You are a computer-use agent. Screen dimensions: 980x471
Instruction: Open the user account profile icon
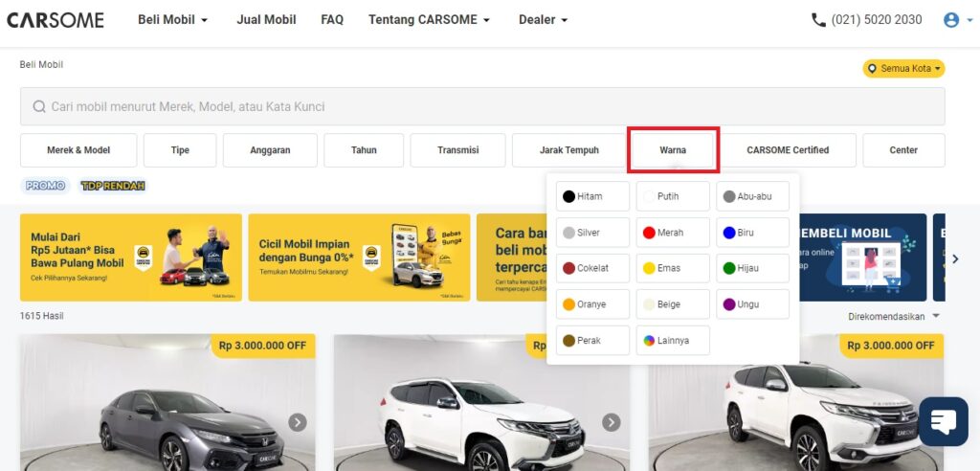tap(951, 20)
